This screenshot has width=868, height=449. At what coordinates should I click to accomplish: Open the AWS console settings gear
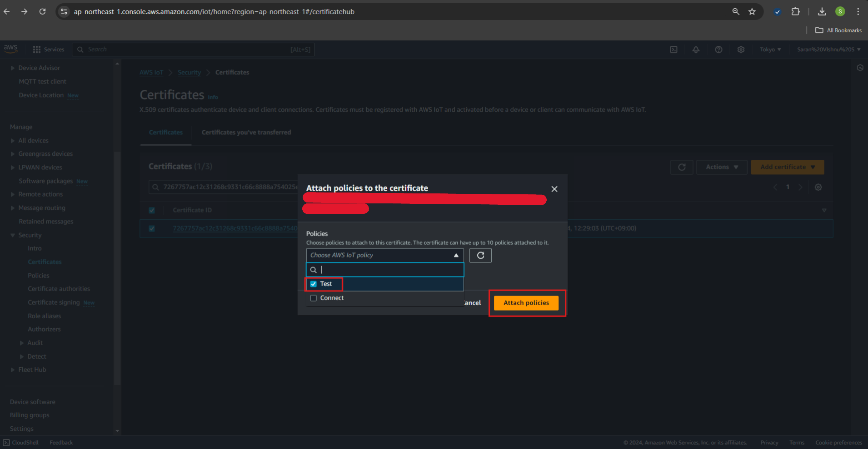[x=741, y=49]
